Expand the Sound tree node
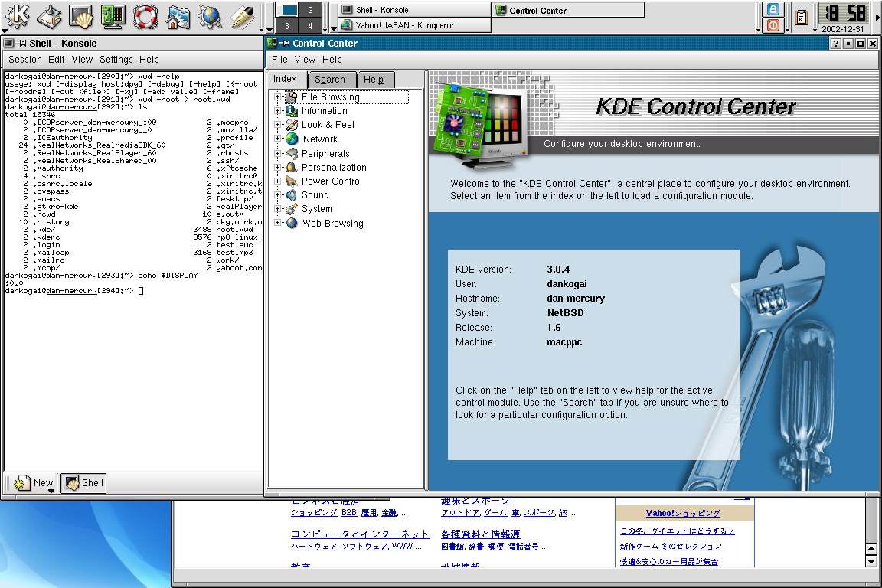Image resolution: width=882 pixels, height=588 pixels. pyautogui.click(x=277, y=195)
